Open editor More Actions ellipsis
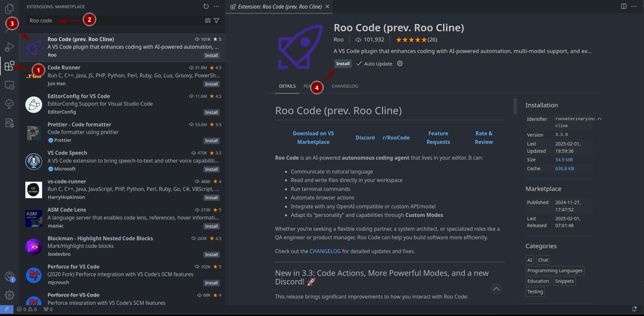This screenshot has height=316, width=644. [634, 6]
